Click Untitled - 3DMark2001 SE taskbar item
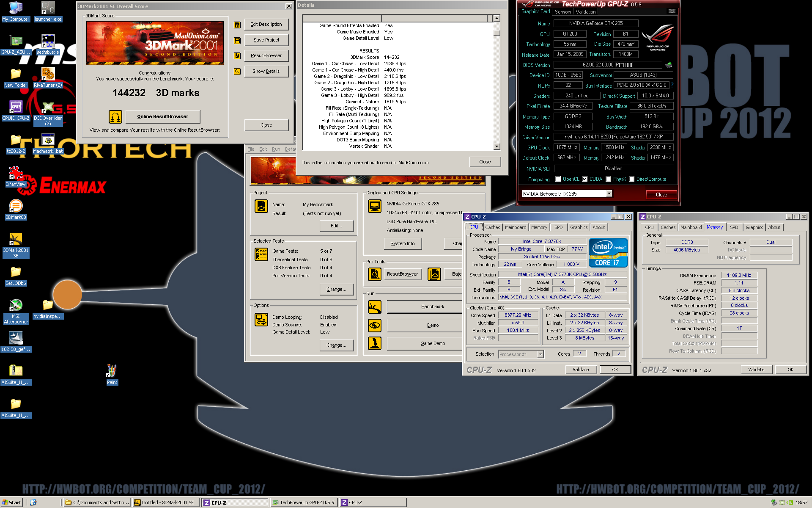The height and width of the screenshot is (508, 812). (x=166, y=502)
